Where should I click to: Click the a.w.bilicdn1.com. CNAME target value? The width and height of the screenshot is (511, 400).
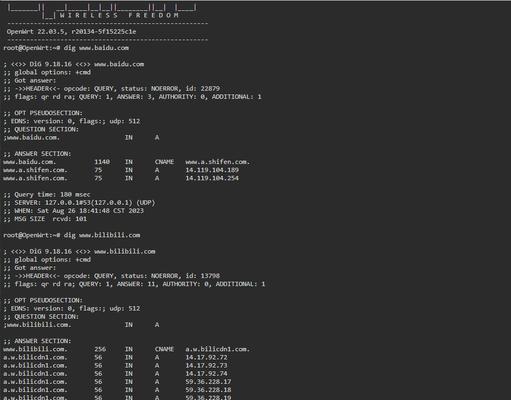tap(217, 349)
